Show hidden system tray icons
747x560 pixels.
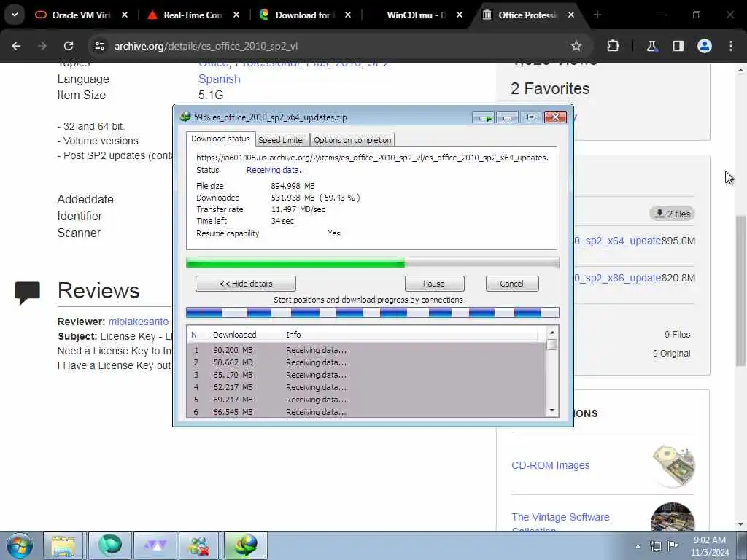(x=638, y=546)
